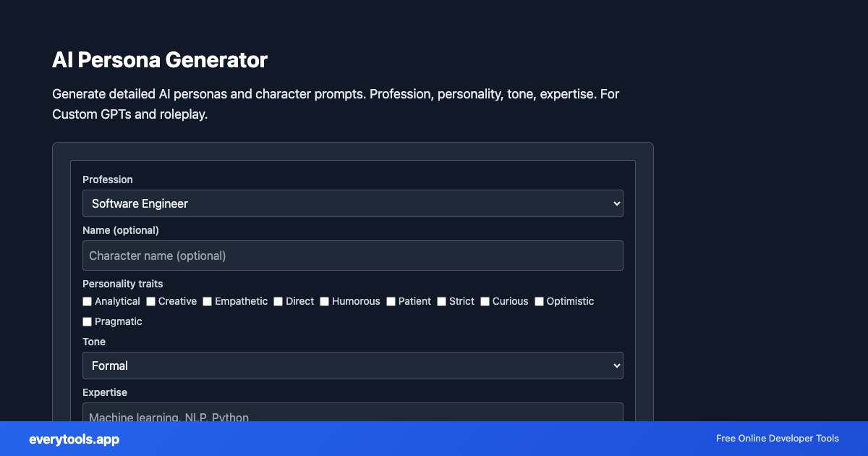Image resolution: width=868 pixels, height=456 pixels.
Task: Expand the Tone selector chevron
Action: coord(616,366)
